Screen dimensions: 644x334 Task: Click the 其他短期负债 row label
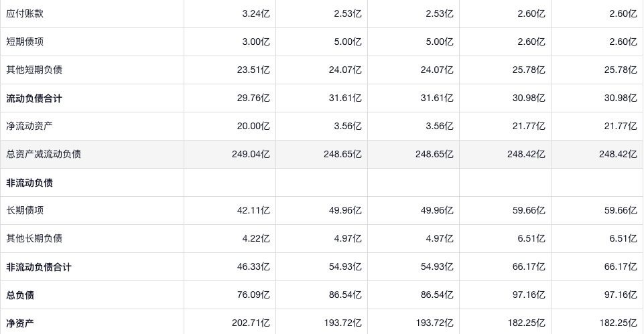pos(35,70)
